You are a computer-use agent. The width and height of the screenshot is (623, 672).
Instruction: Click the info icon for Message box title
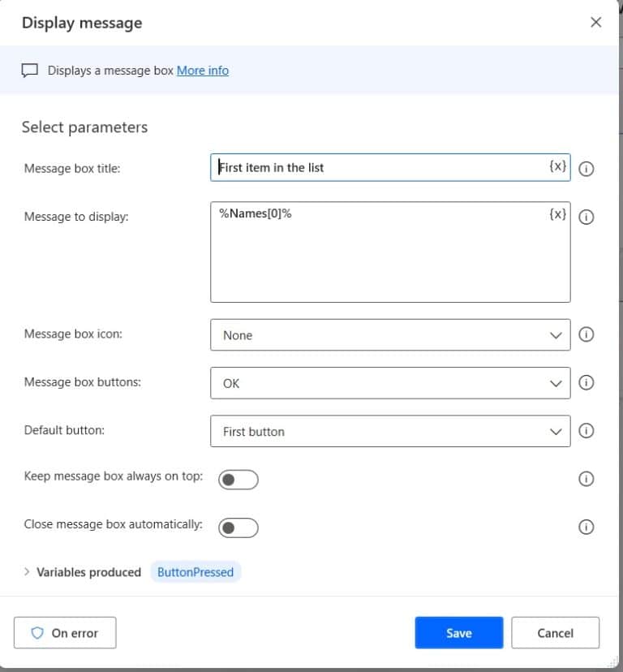586,169
